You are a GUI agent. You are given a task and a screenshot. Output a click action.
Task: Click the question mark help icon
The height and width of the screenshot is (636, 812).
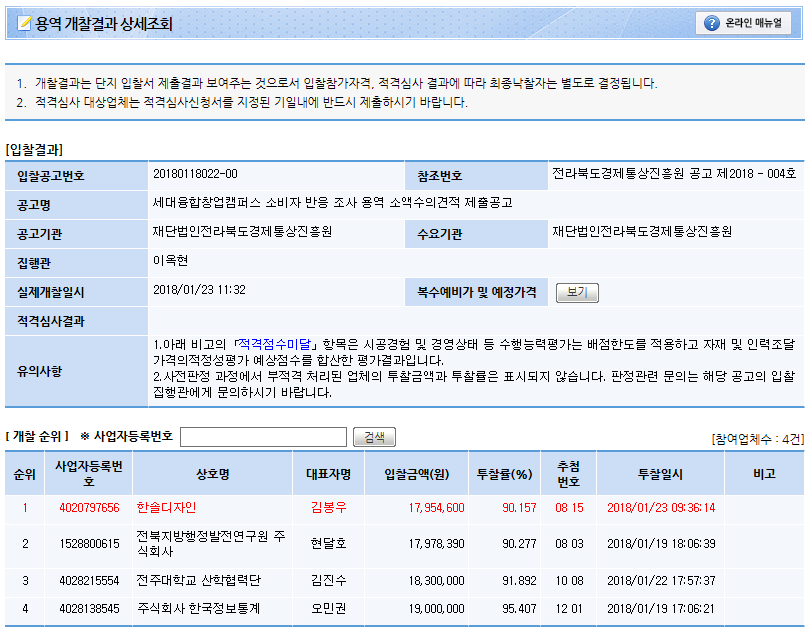coord(711,23)
